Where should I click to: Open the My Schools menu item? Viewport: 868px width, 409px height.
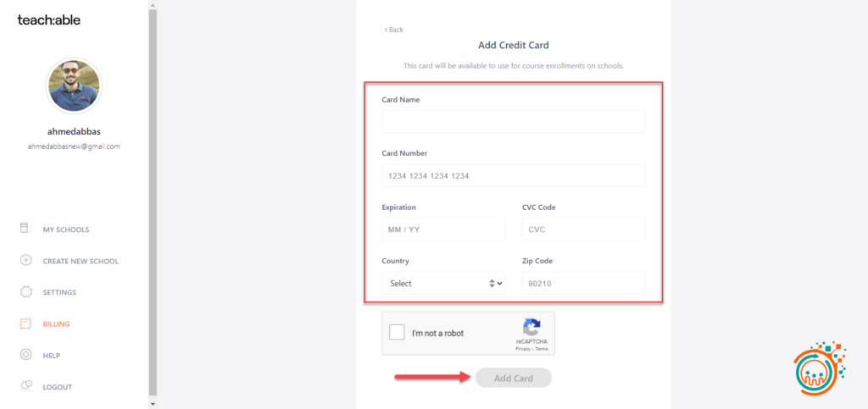click(x=66, y=229)
